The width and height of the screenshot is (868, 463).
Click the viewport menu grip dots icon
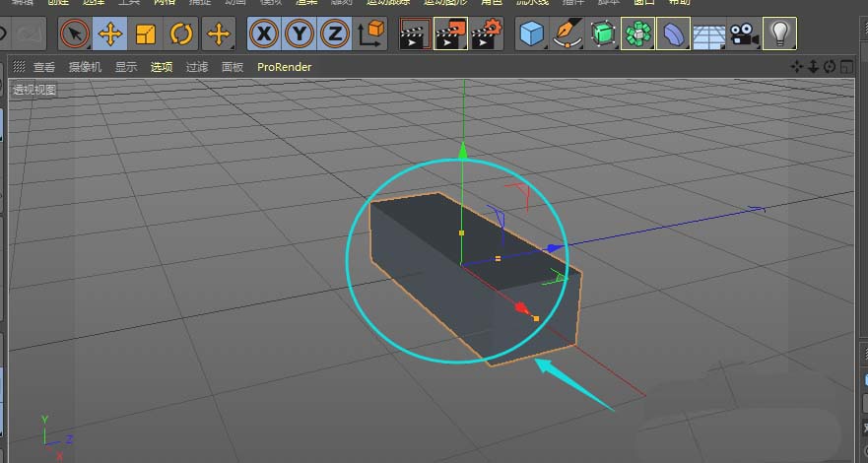coord(19,66)
